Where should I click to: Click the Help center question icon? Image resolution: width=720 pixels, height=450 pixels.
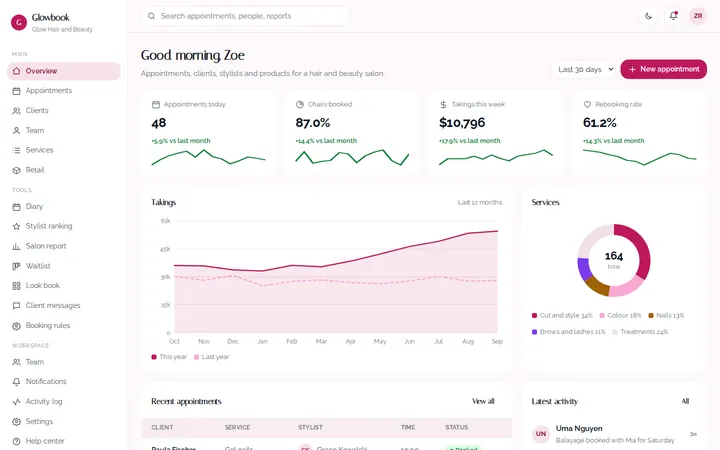(x=17, y=441)
